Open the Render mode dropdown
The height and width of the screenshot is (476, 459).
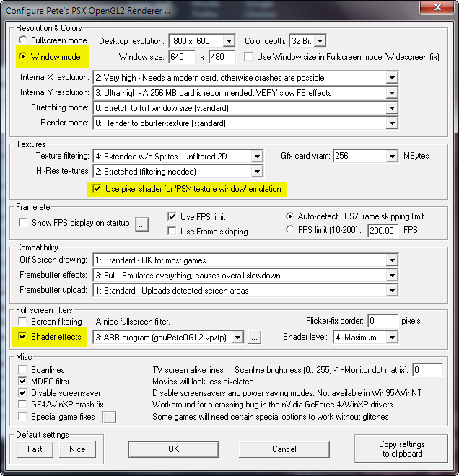click(x=245, y=123)
